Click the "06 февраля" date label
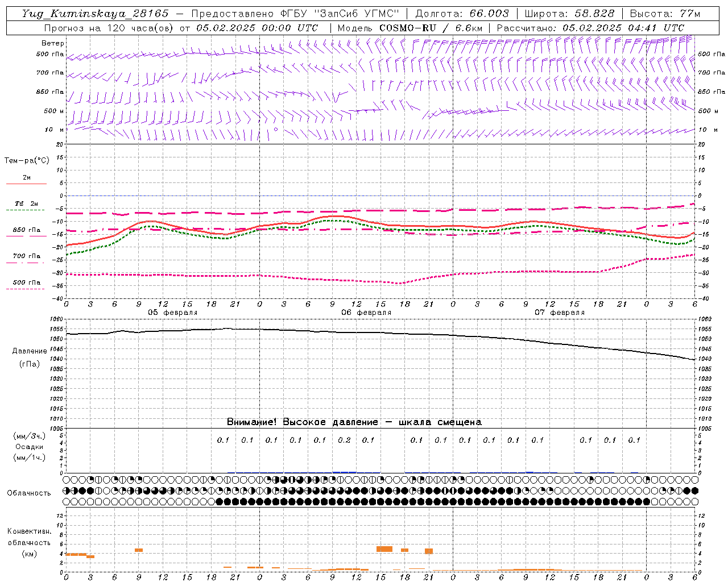The image size is (728, 582). point(366,313)
